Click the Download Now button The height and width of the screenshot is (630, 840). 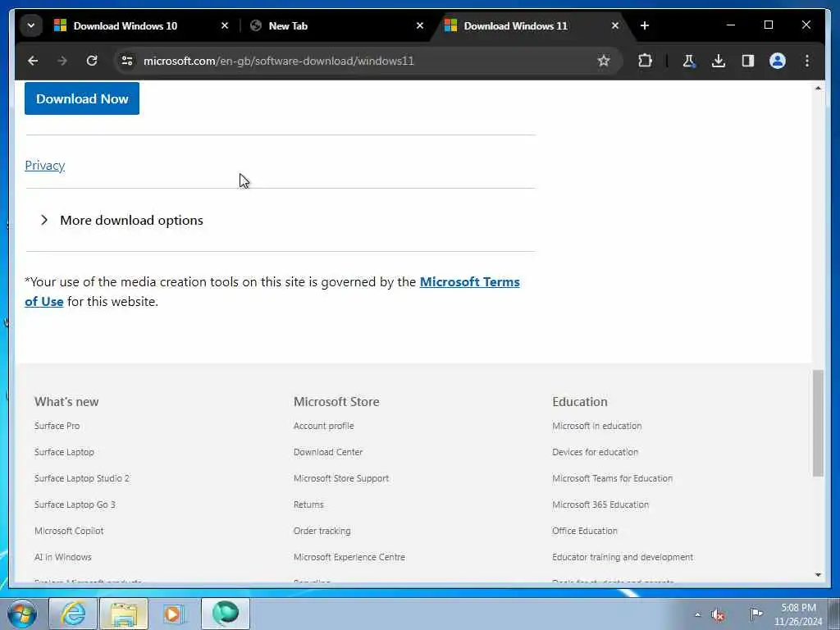[82, 98]
